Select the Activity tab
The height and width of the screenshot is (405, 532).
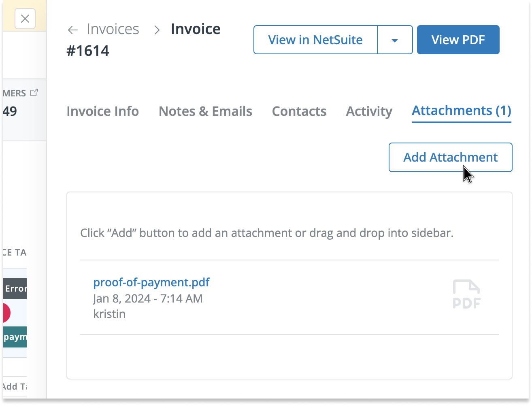click(x=369, y=111)
